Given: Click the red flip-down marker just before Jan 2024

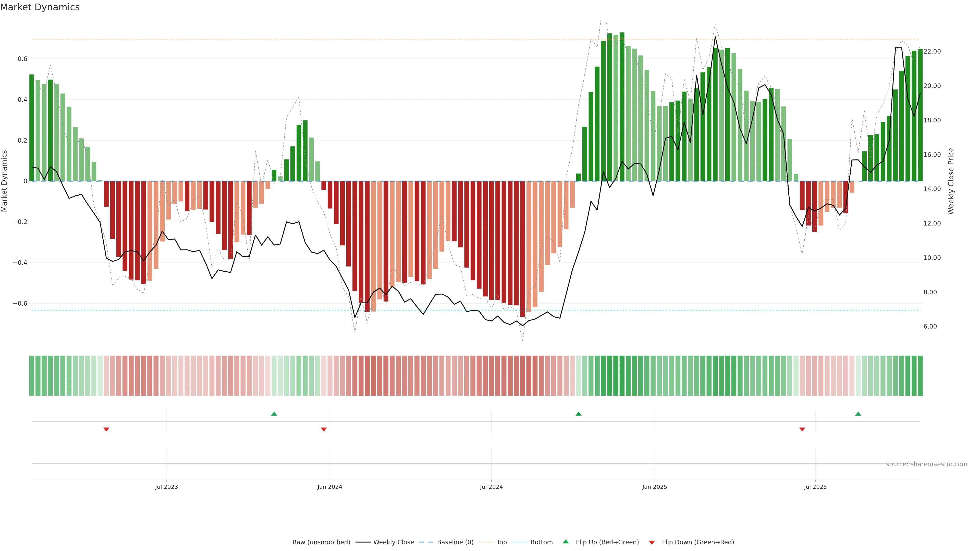Looking at the screenshot, I should tap(324, 429).
